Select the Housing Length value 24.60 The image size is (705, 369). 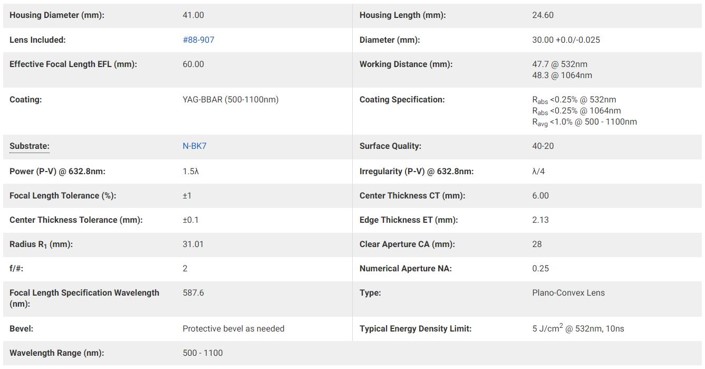click(543, 15)
